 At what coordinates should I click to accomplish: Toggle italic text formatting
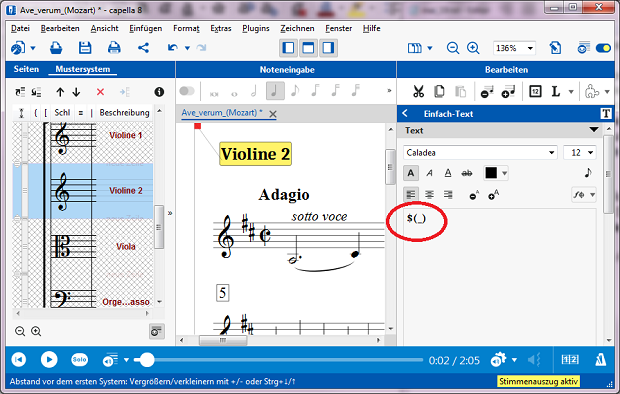click(x=429, y=173)
